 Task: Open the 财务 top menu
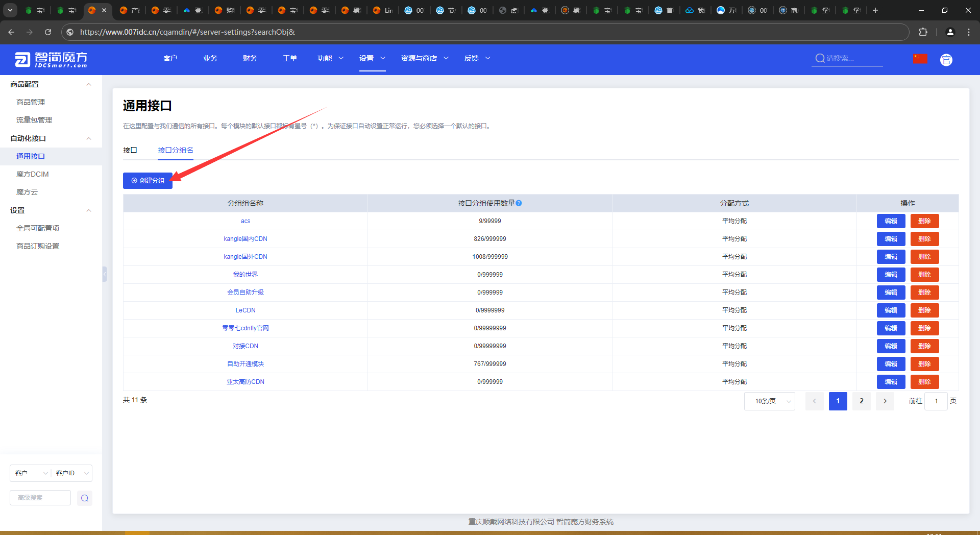250,58
